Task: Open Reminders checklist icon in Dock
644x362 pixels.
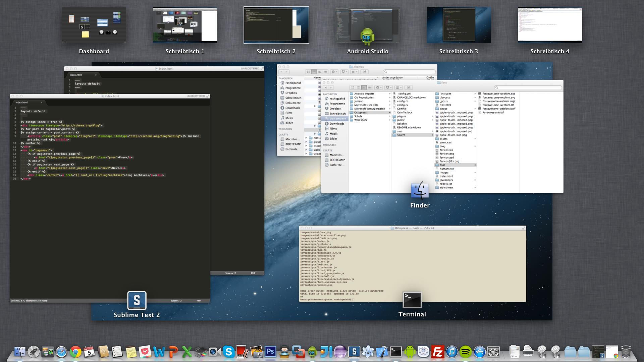Action: coord(117,352)
